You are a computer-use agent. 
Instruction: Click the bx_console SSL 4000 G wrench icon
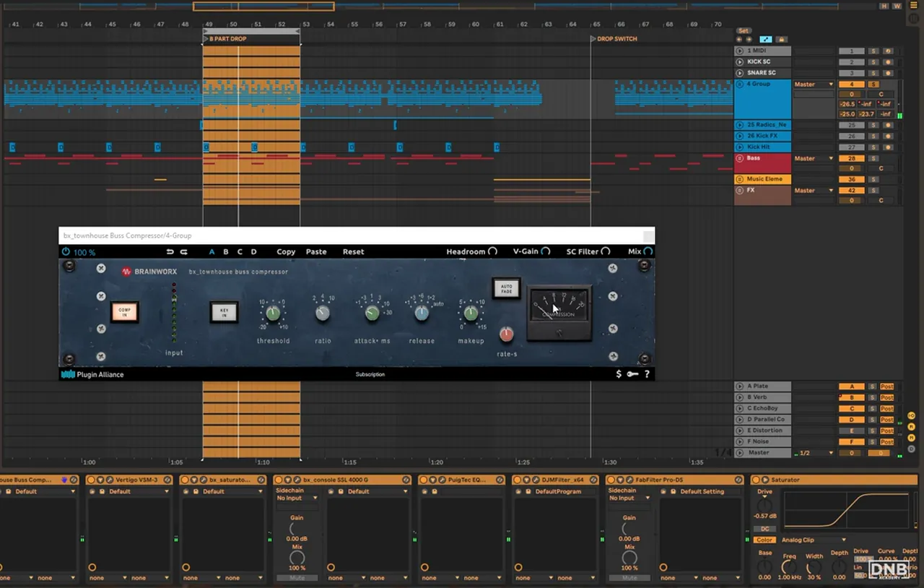tap(298, 480)
